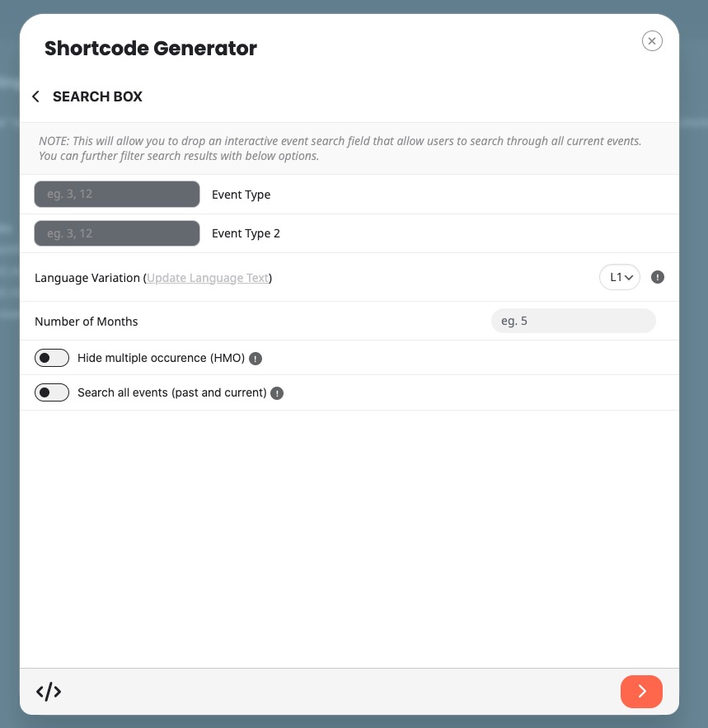Toggle Search all events (past and current)

(52, 392)
